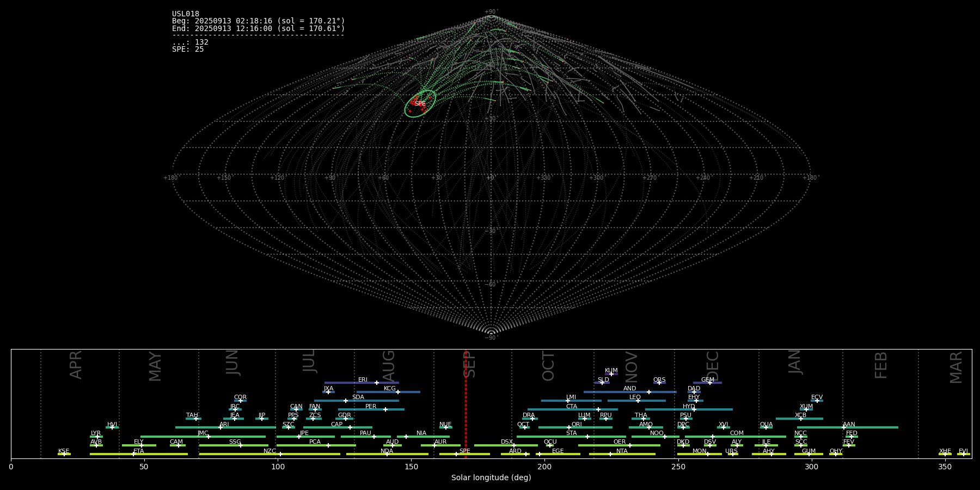Select the KUM shower label

[611, 371]
